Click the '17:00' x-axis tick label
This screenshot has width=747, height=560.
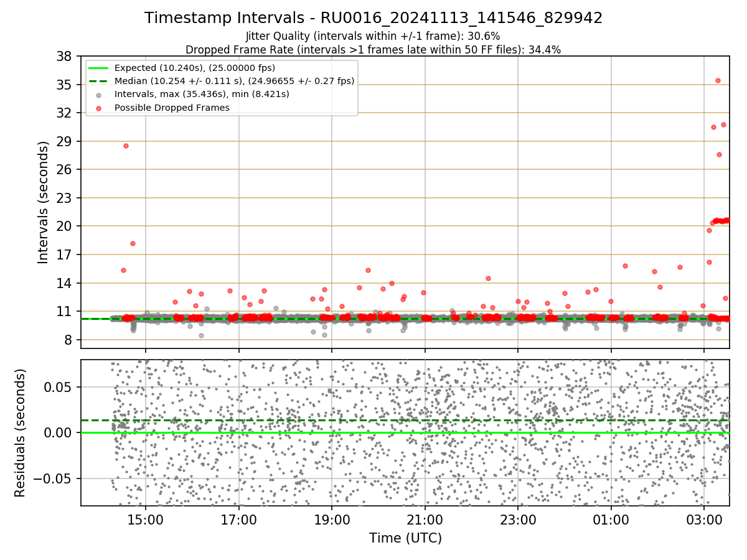(239, 520)
